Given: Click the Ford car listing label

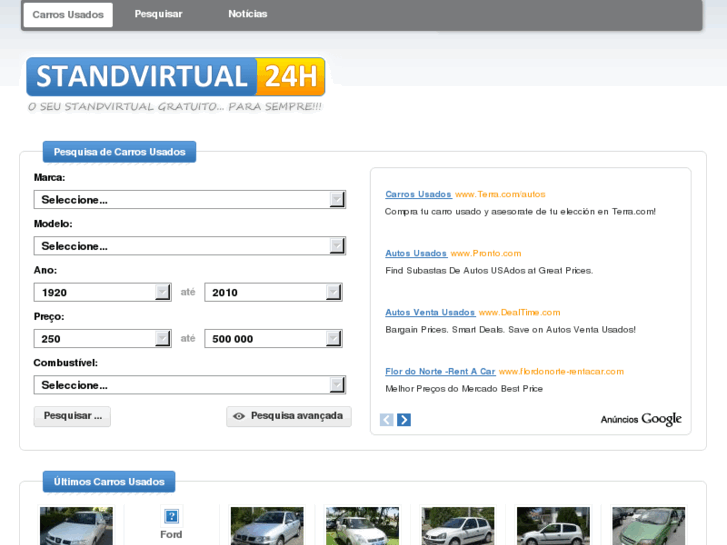Looking at the screenshot, I should click(171, 534).
